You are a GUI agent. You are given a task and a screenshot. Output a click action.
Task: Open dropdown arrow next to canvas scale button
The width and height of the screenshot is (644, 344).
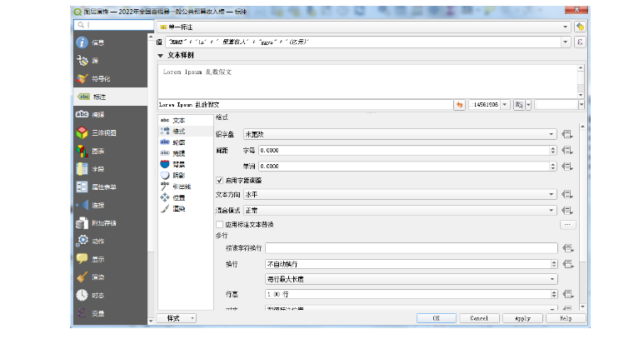pyautogui.click(x=528, y=105)
